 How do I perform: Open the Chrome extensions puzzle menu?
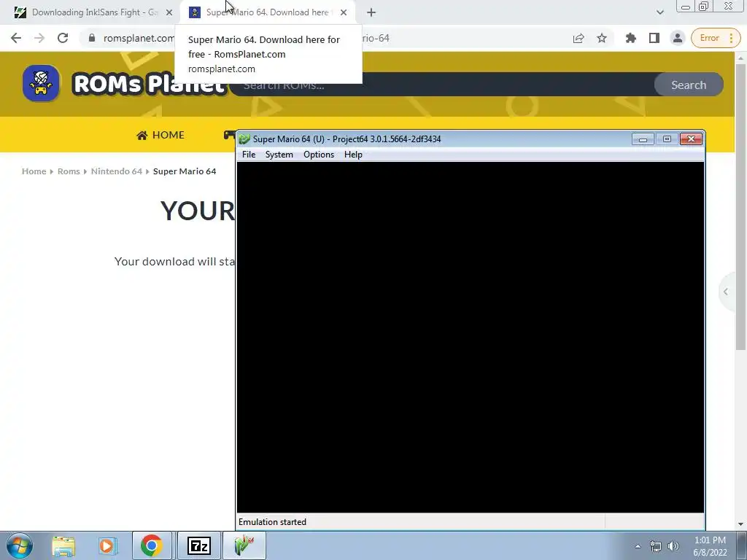click(631, 38)
